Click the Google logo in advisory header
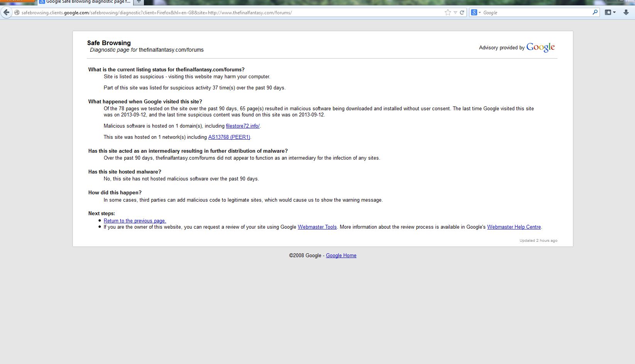Viewport: 635px width, 364px height. click(x=540, y=47)
